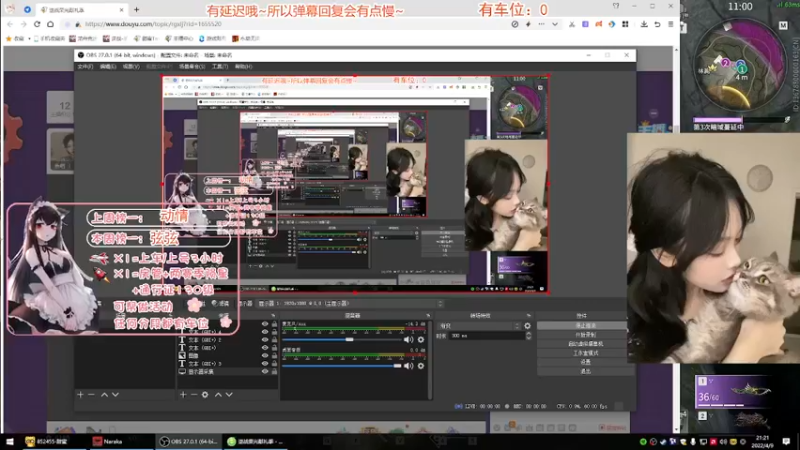The image size is (800, 450).
Task: Add a new source in Sources panel
Action: 183,394
